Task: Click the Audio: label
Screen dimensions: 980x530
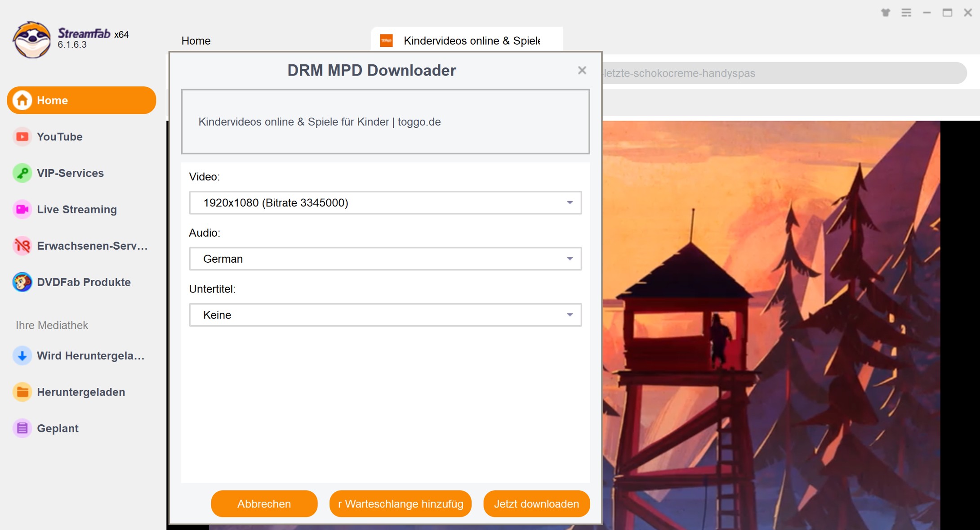Action: pos(205,233)
